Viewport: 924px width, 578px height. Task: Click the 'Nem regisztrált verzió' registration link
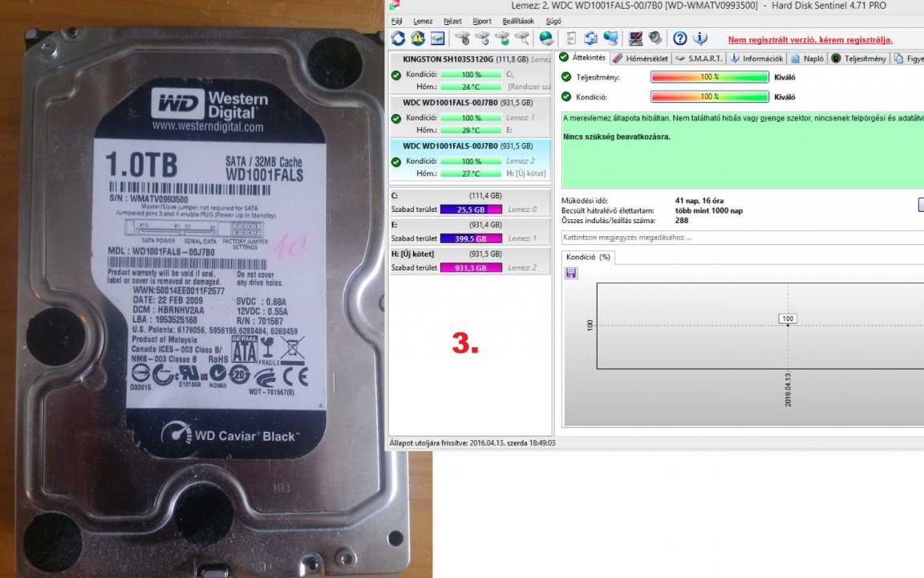810,40
